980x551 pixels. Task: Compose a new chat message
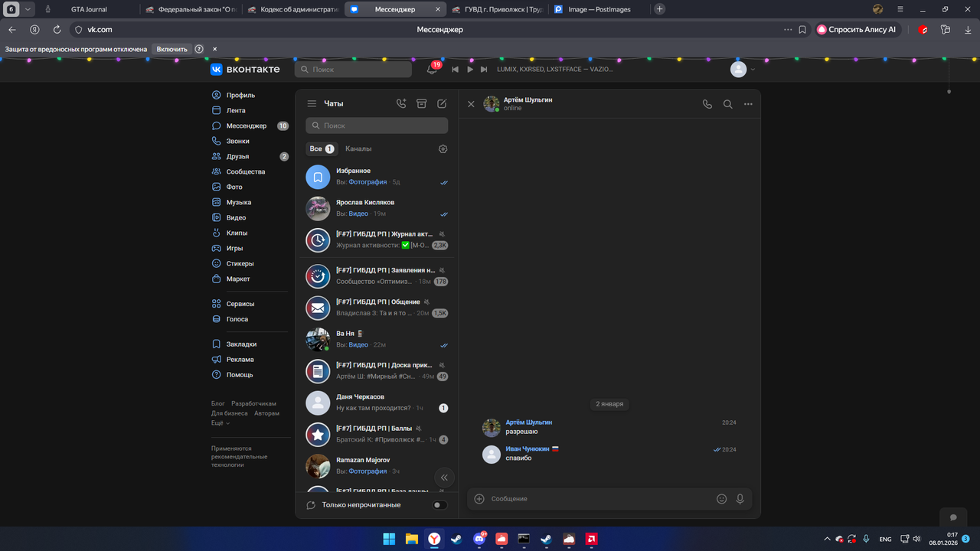[x=442, y=104]
